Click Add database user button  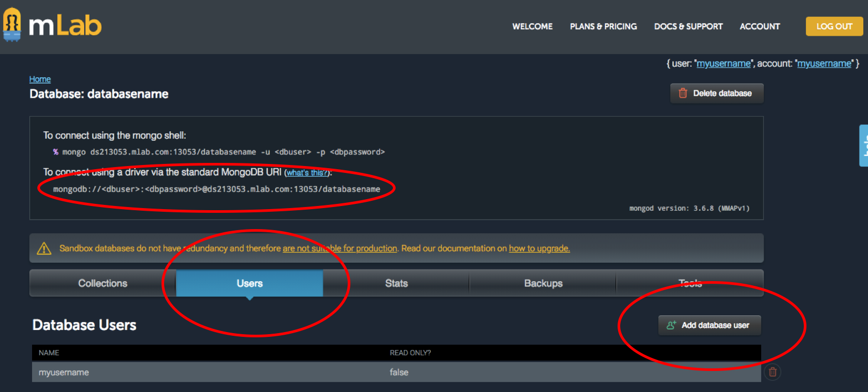point(709,325)
